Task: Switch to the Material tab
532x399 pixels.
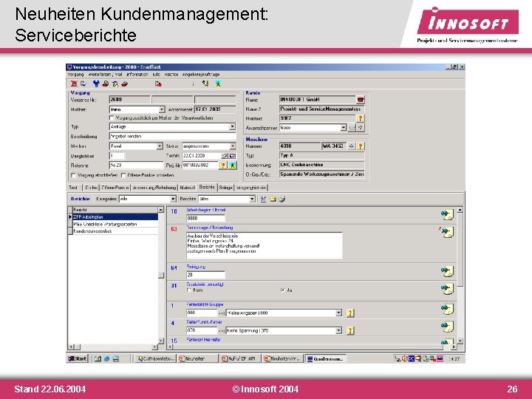Action: [187, 187]
